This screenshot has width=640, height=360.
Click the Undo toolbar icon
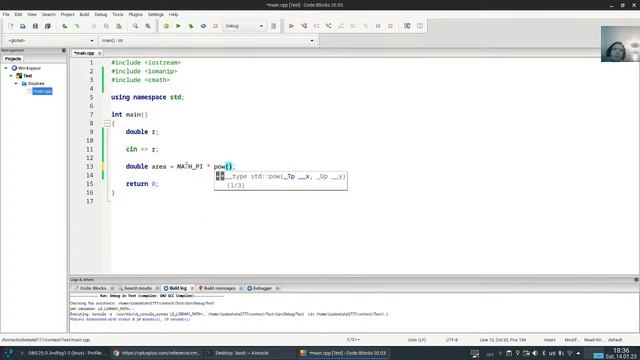point(64,26)
